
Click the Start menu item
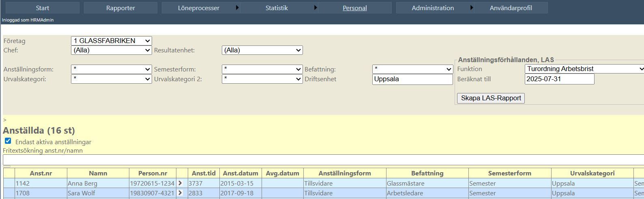tap(43, 8)
